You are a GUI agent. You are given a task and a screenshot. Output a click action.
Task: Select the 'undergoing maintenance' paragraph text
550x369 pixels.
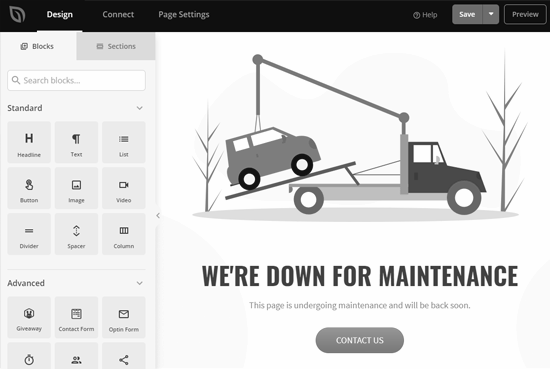(x=360, y=306)
